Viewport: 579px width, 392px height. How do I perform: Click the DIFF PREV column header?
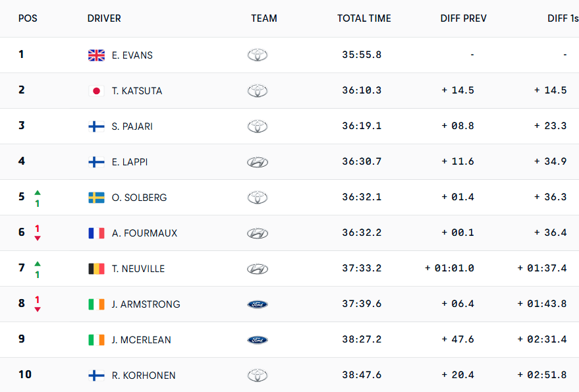click(463, 18)
